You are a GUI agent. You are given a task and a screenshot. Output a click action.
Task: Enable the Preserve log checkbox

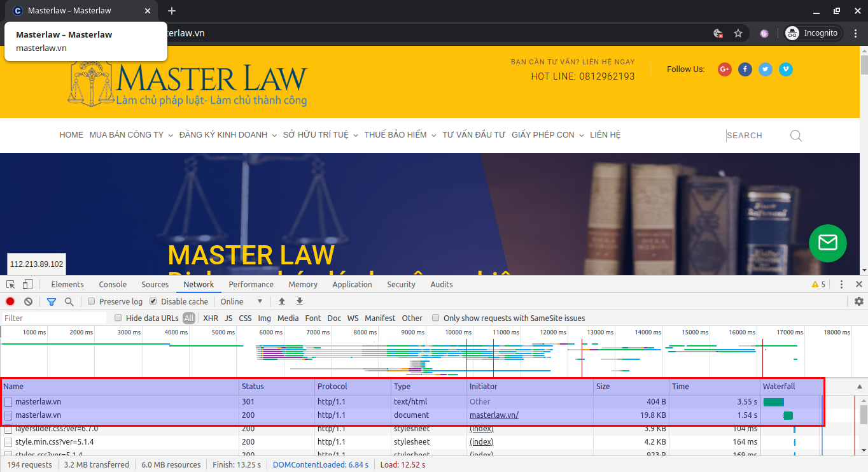92,301
